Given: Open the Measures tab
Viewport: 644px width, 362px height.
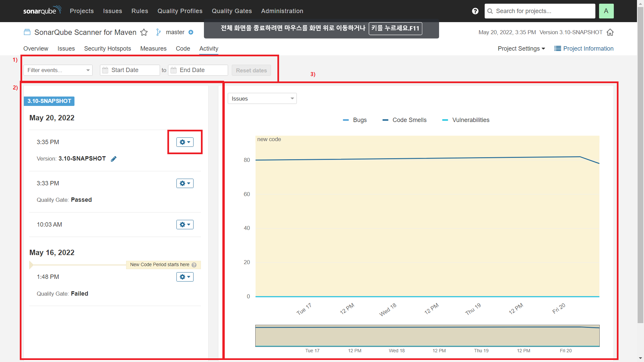Looking at the screenshot, I should pos(153,49).
